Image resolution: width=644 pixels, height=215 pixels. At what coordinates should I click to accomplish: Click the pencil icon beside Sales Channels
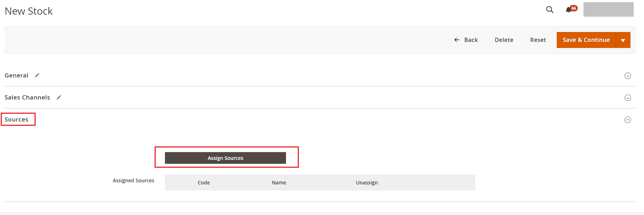(x=59, y=97)
